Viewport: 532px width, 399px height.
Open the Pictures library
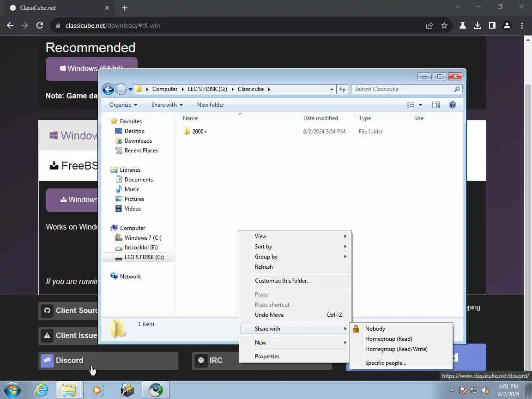coord(134,199)
